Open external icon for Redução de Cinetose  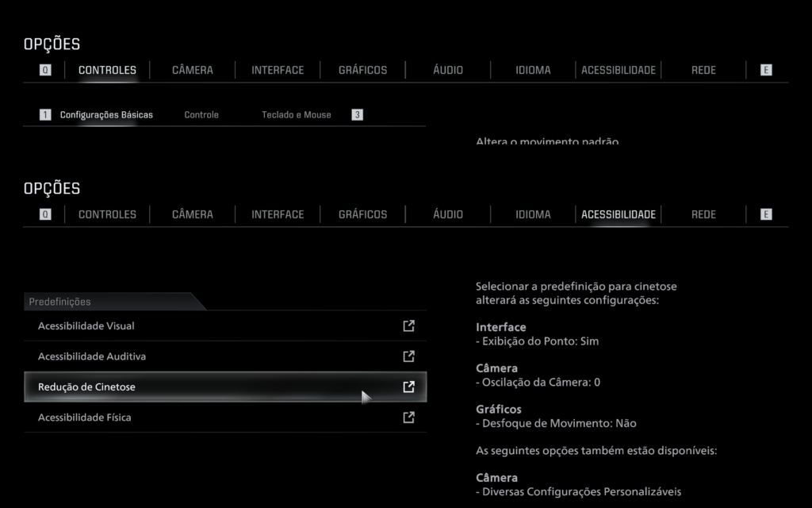(x=408, y=387)
